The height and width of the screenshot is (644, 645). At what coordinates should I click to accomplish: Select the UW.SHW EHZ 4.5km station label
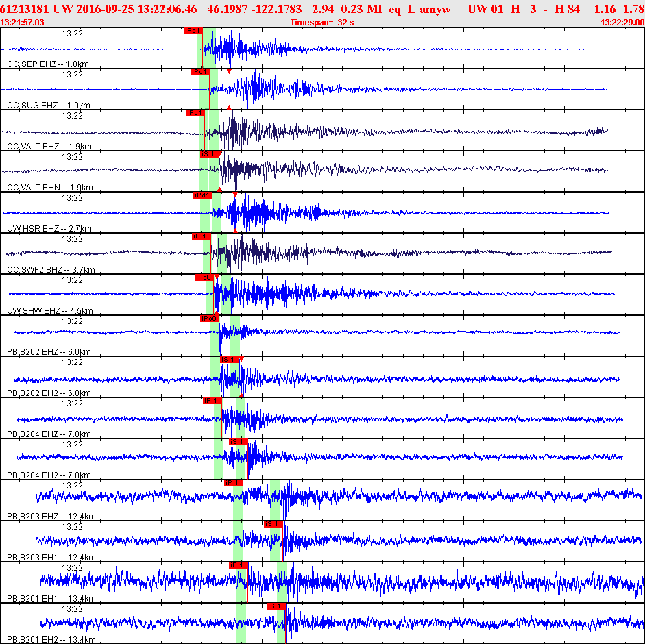50,311
